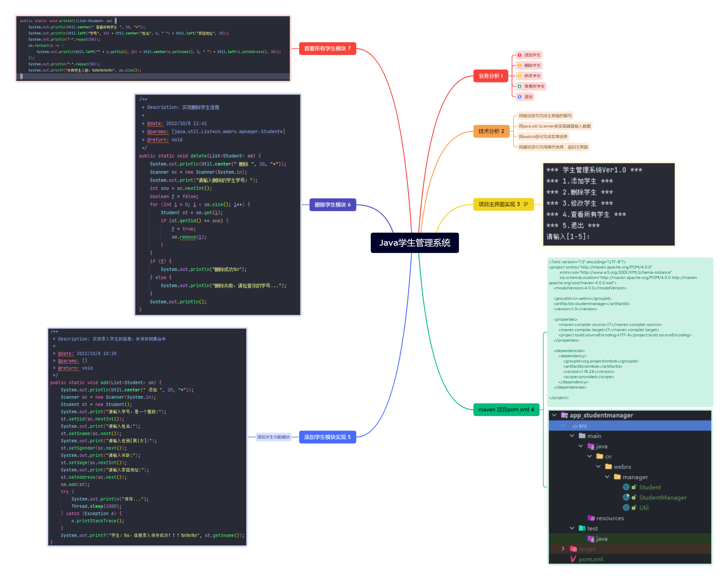Click the Student class icon
The height and width of the screenshot is (580, 728).
tap(626, 487)
